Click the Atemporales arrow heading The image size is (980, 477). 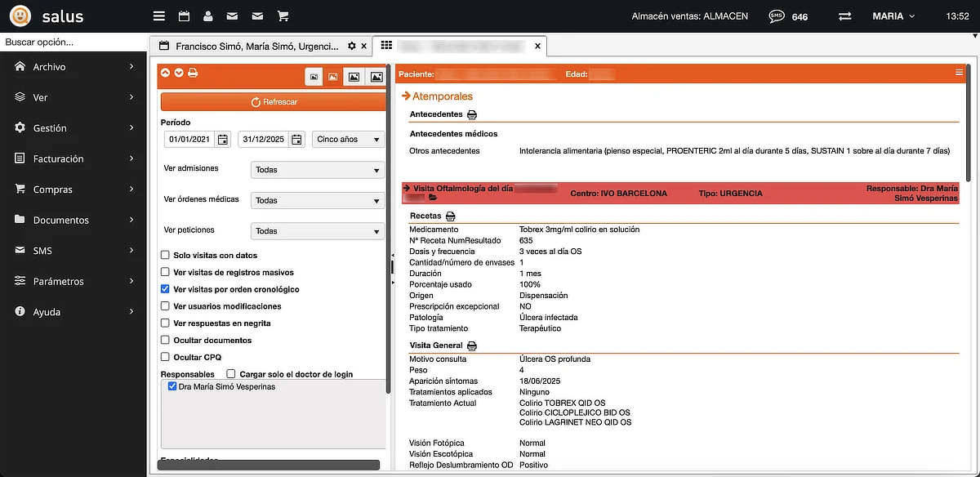438,96
